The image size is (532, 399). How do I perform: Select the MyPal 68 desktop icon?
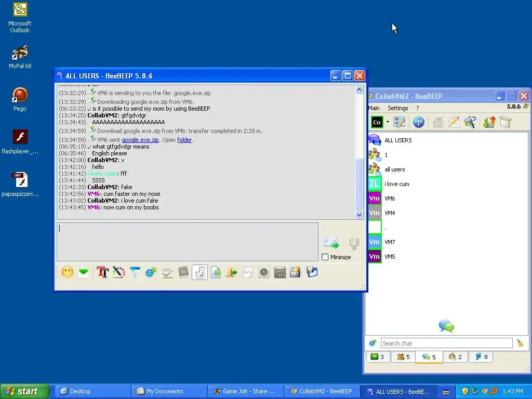pyautogui.click(x=20, y=57)
